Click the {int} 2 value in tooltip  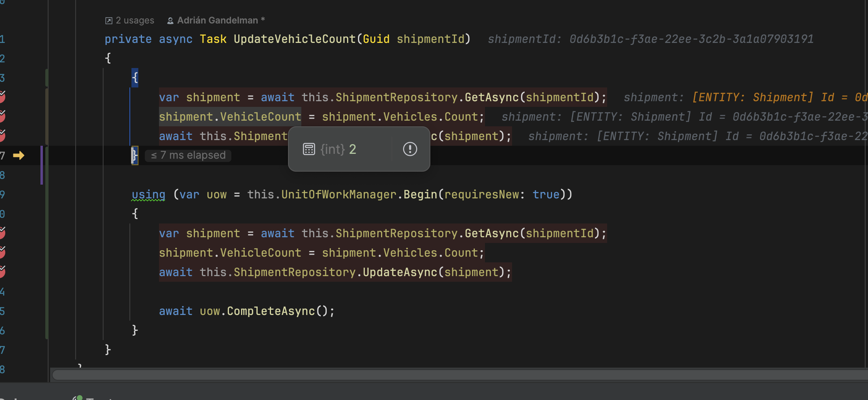pos(338,149)
